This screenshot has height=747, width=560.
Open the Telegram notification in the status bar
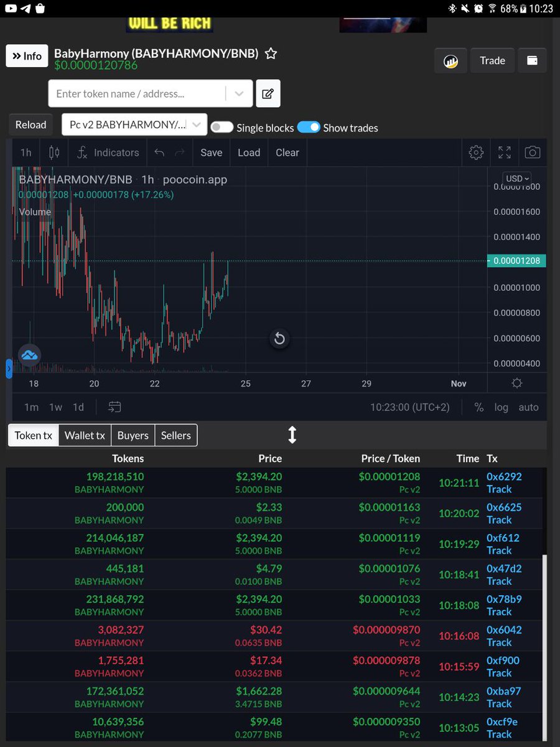[25, 8]
